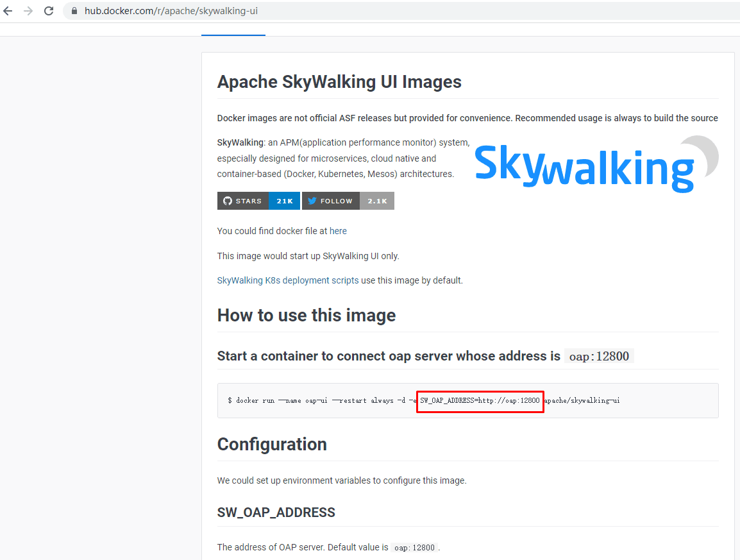
Task: Click 'This image would start up SkyWalking UI only.'
Action: pyautogui.click(x=308, y=256)
